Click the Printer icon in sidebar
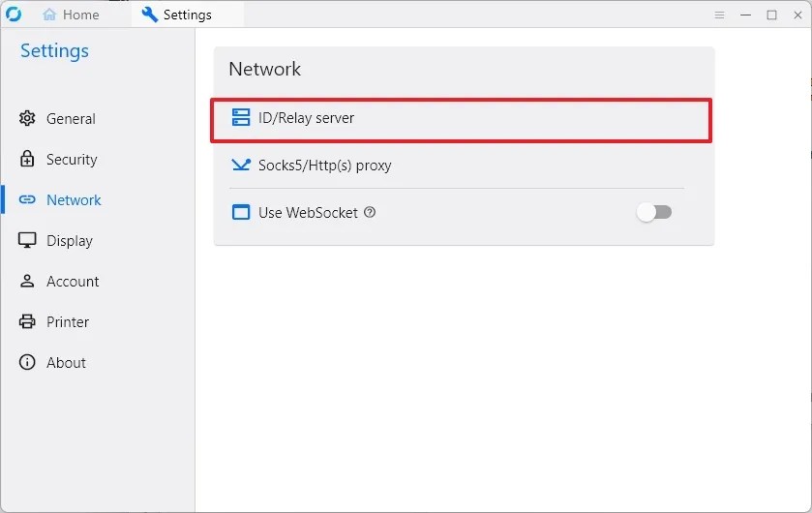Viewport: 812px width, 513px height. tap(27, 321)
